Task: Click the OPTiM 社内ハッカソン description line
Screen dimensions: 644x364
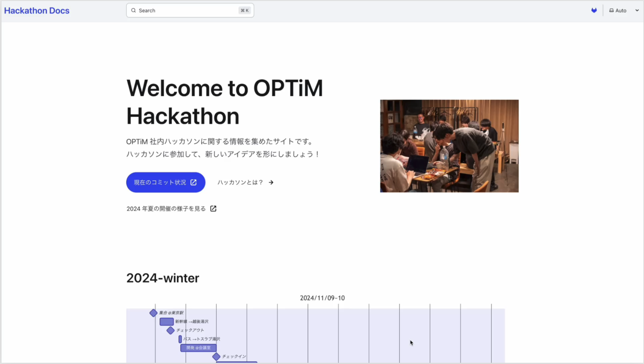Action: (220, 141)
